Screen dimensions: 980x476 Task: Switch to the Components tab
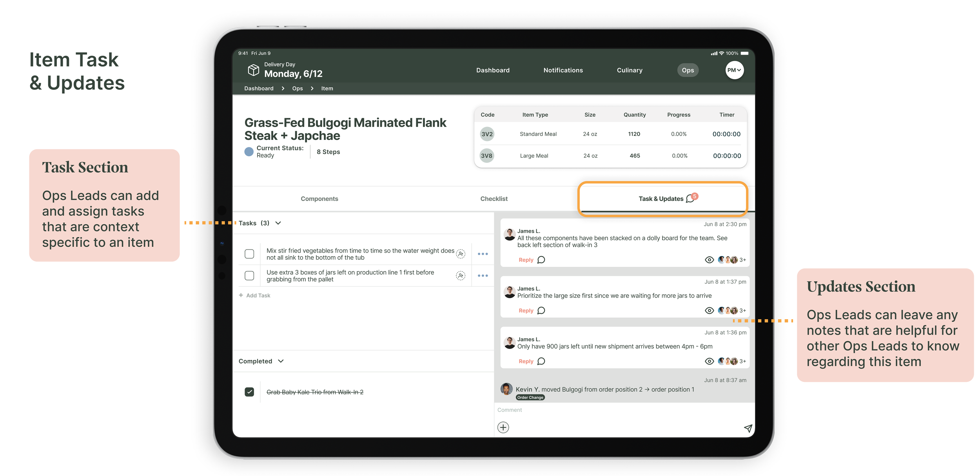click(x=319, y=199)
